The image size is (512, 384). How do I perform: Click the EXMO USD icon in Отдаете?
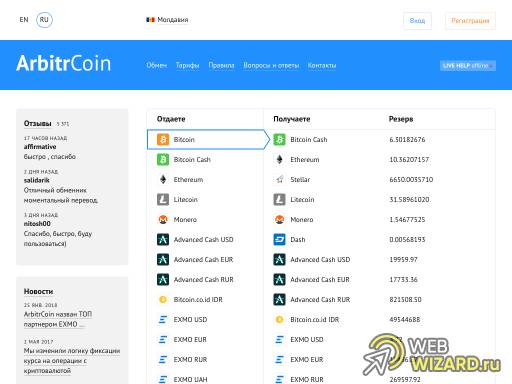tap(163, 319)
